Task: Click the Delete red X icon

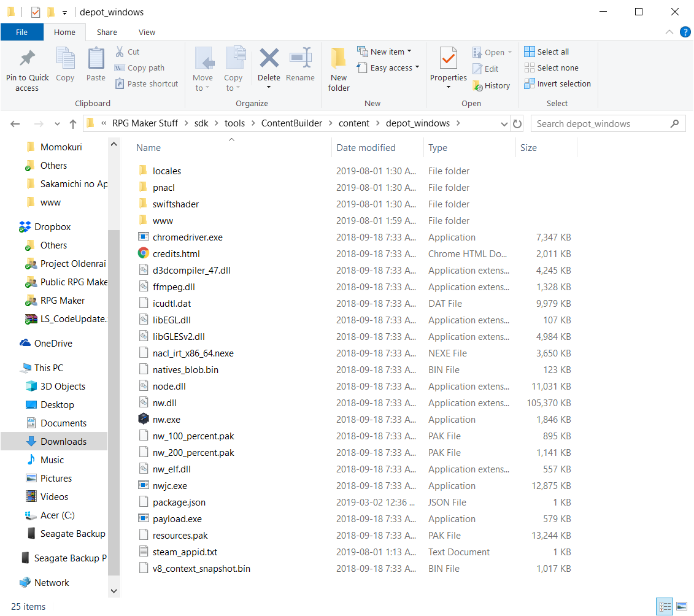Action: click(x=269, y=58)
